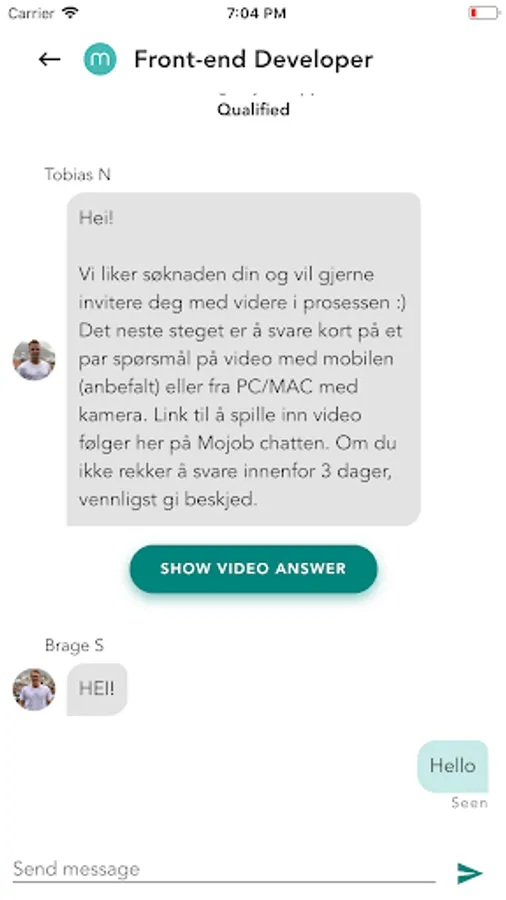Tap the Carrier label in status bar

coord(32,13)
